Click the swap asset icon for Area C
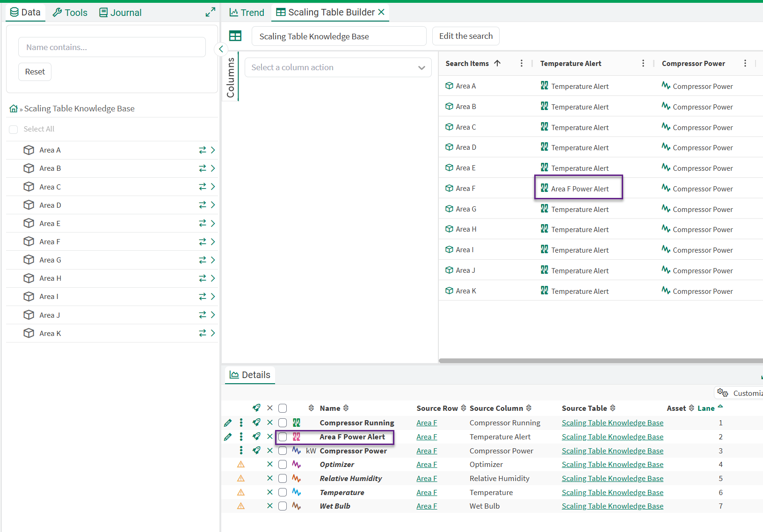This screenshot has width=763, height=532. 202,187
